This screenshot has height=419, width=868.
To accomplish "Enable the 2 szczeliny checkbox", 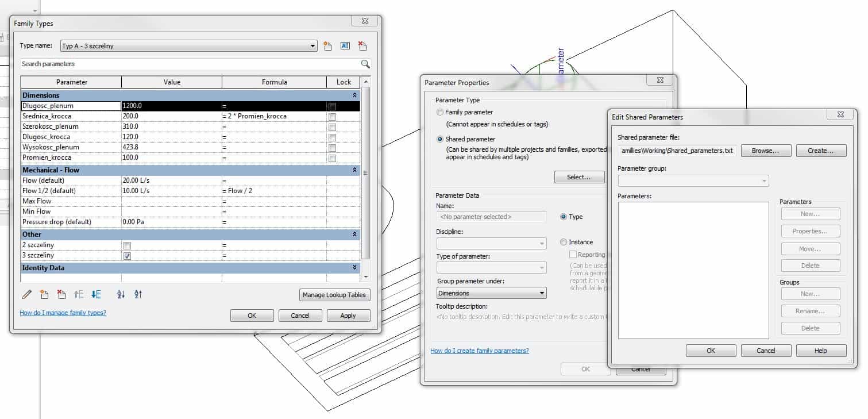I will pos(127,245).
